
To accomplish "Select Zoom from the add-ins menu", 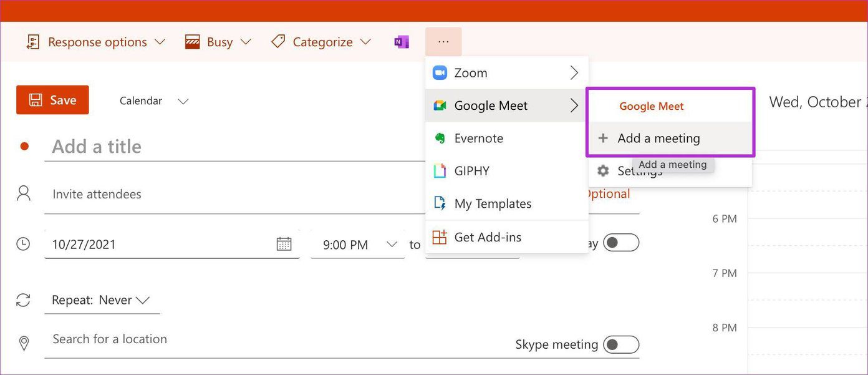I will point(507,73).
